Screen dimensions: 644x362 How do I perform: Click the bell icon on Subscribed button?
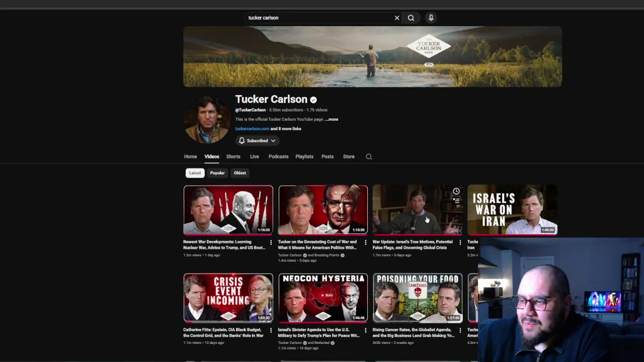242,141
